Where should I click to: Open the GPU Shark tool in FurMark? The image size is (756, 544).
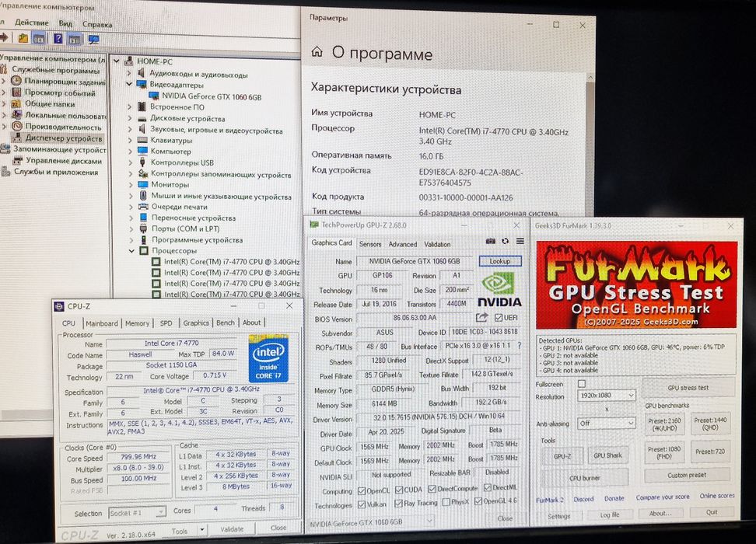coord(607,455)
